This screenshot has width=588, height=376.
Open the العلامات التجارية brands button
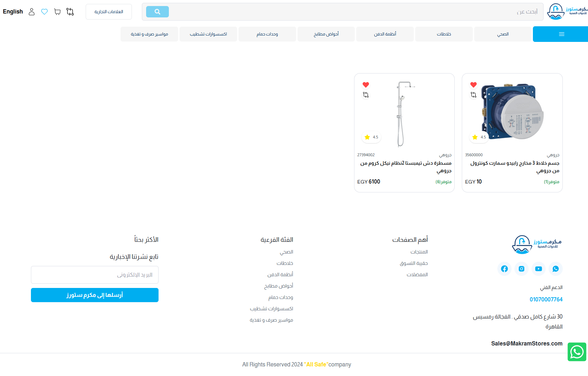(x=109, y=12)
